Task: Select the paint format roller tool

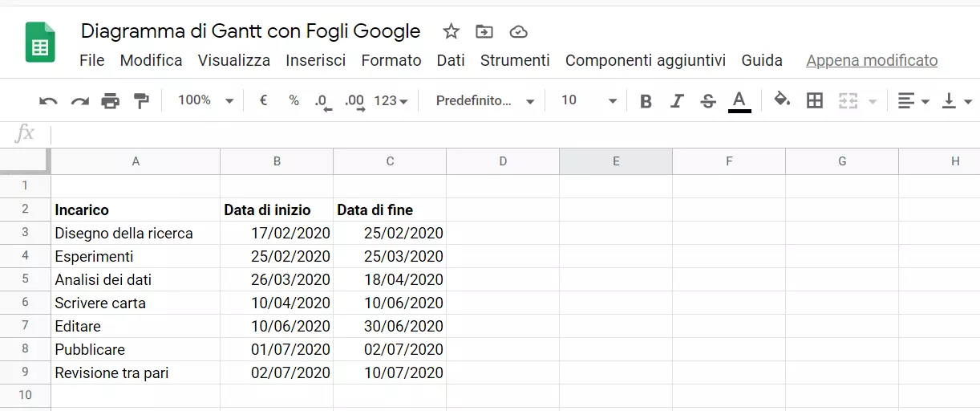Action: point(141,101)
